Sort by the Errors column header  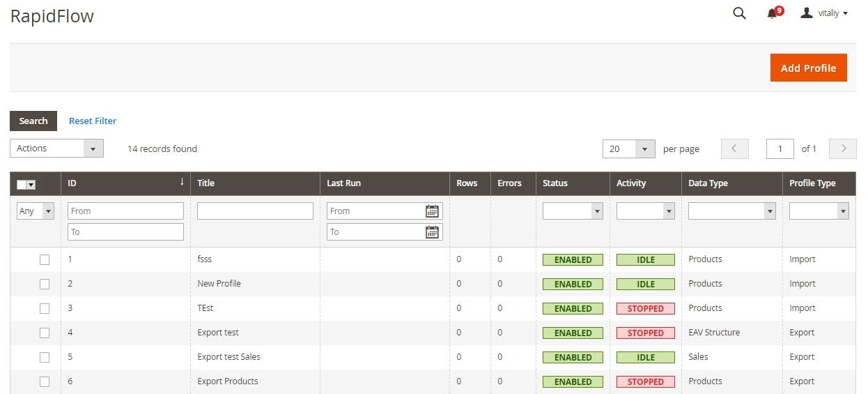(x=513, y=183)
